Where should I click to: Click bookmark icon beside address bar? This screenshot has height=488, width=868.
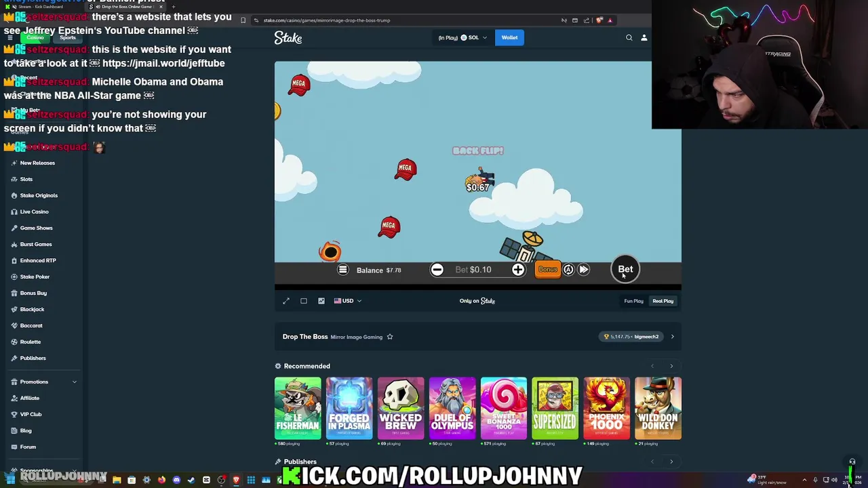click(243, 20)
